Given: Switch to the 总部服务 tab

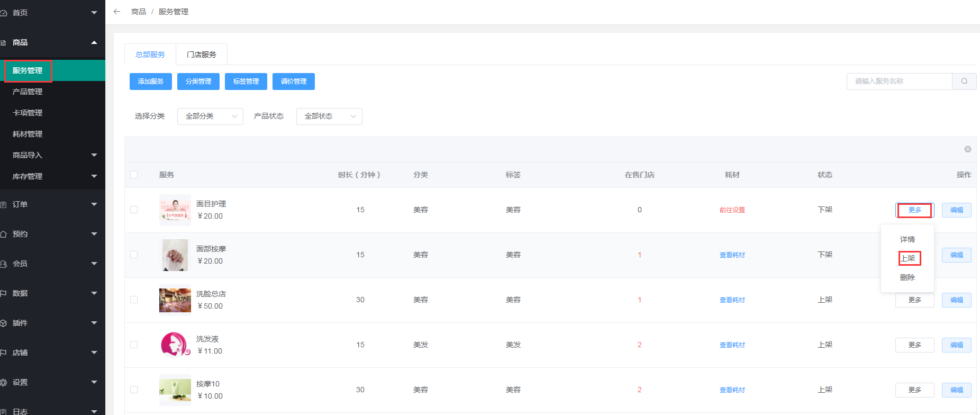Looking at the screenshot, I should 150,55.
